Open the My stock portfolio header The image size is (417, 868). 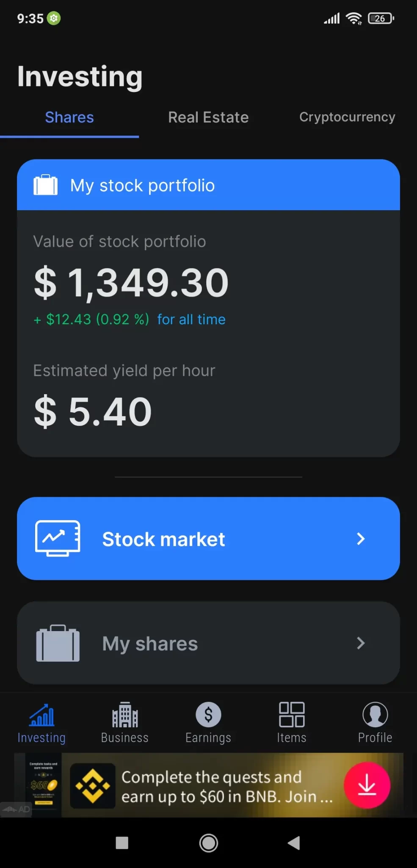tap(208, 185)
